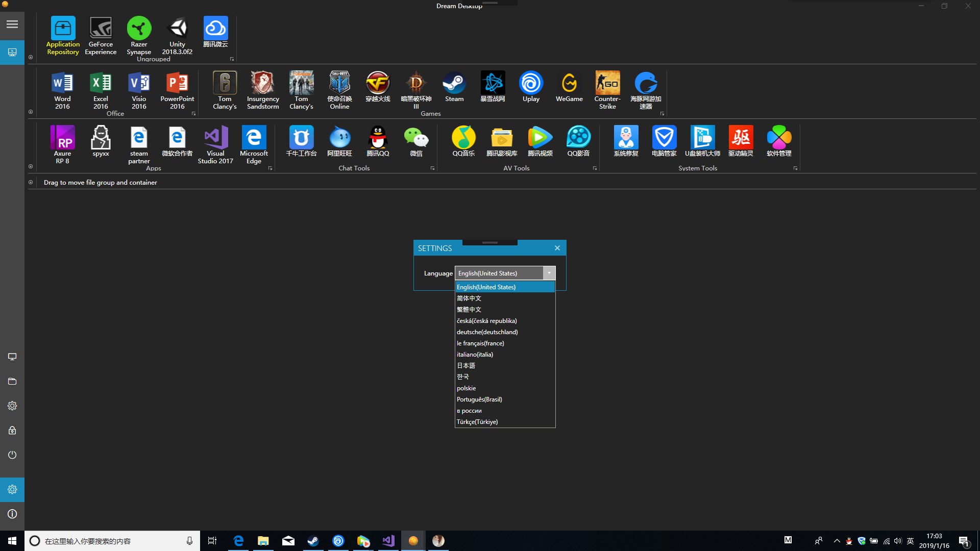Image resolution: width=980 pixels, height=551 pixels.
Task: Expand the Apps group corner arrow
Action: point(270,168)
